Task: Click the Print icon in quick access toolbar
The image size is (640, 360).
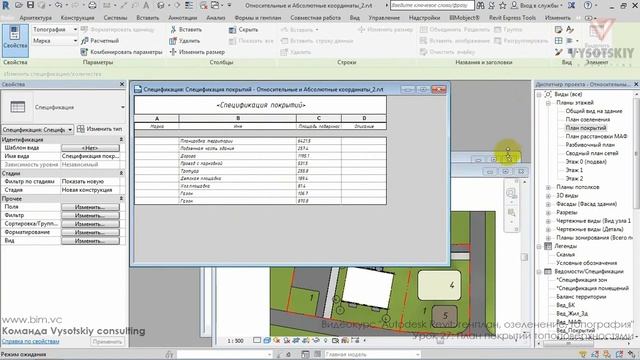Action: click(93, 5)
